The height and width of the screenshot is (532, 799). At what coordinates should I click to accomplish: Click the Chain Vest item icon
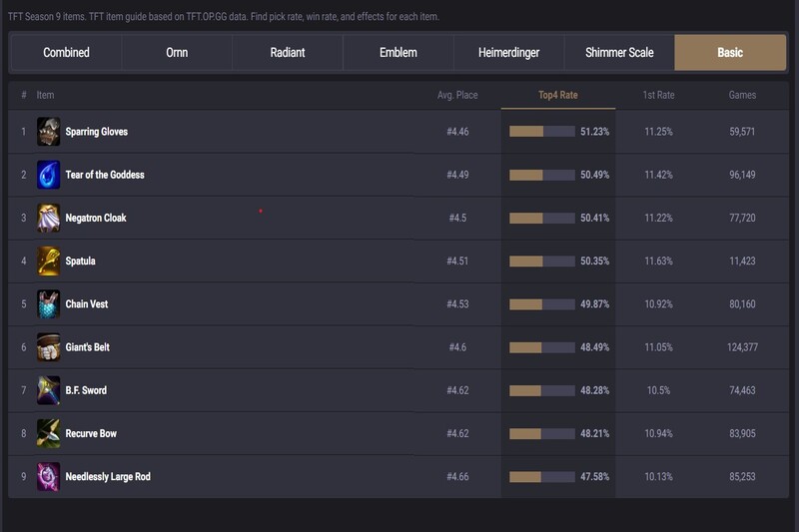(48, 303)
